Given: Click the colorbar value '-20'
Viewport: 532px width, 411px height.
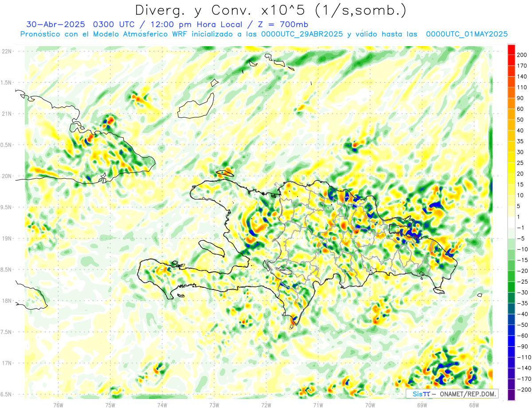Looking at the screenshot, I should pos(522,271).
